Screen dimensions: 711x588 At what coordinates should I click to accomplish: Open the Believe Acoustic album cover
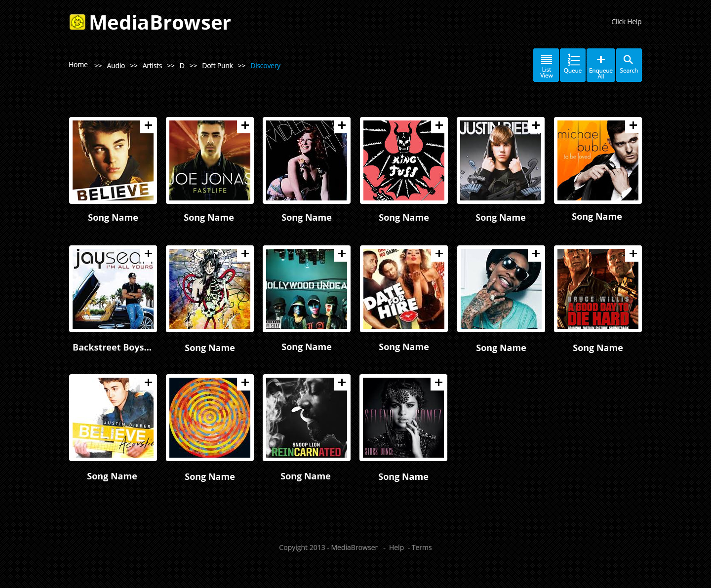[x=113, y=418]
